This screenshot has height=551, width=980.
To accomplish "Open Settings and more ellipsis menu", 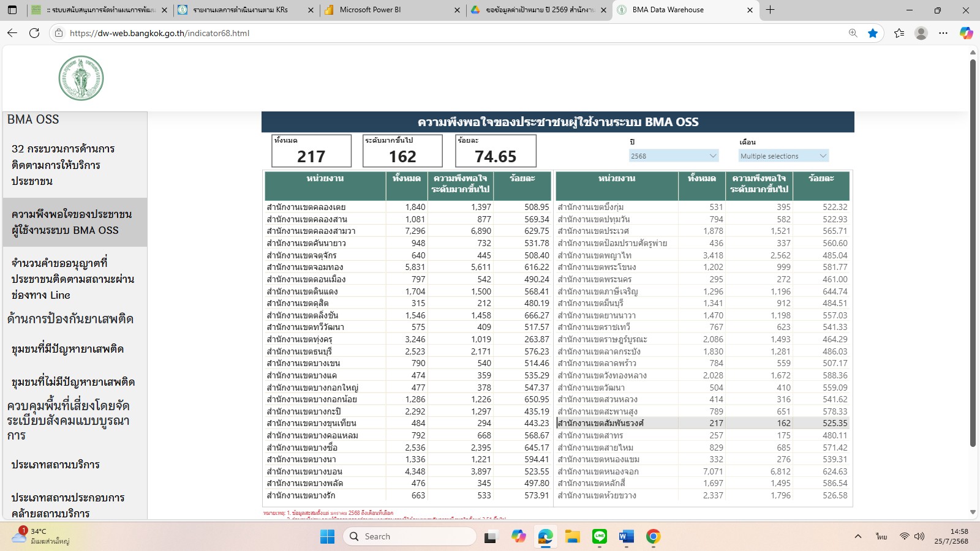I will (943, 33).
